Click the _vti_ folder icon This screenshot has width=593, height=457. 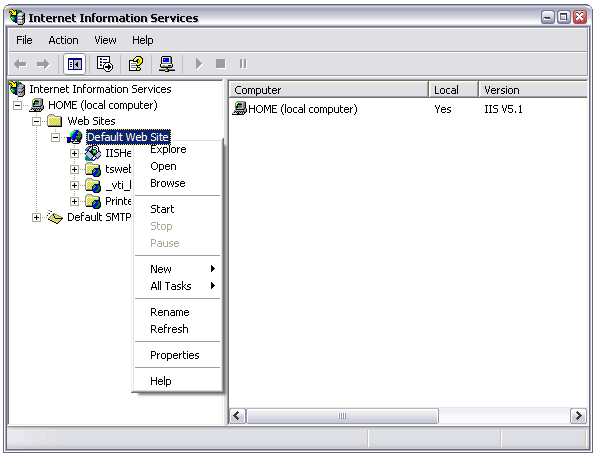click(93, 185)
